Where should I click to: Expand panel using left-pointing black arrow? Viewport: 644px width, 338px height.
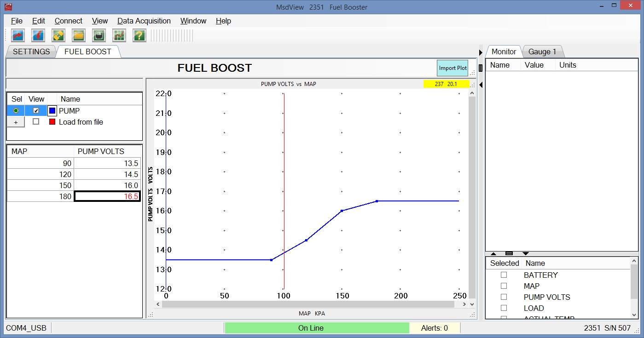481,85
